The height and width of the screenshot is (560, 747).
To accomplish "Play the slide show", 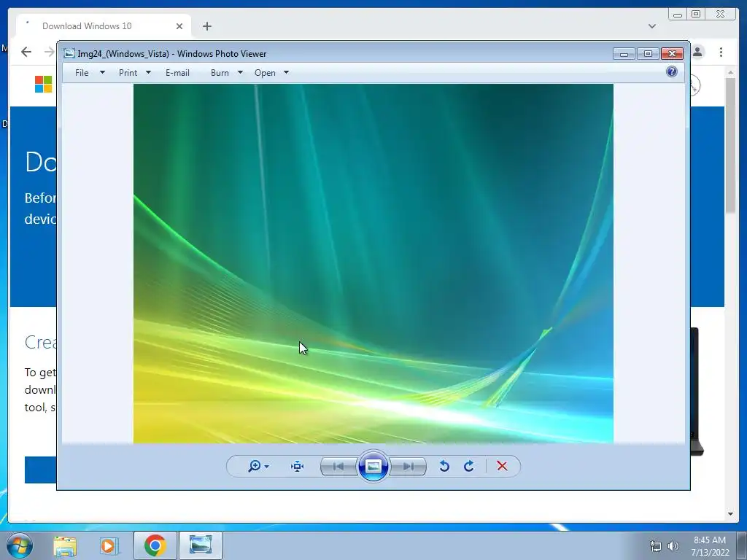I will point(373,466).
